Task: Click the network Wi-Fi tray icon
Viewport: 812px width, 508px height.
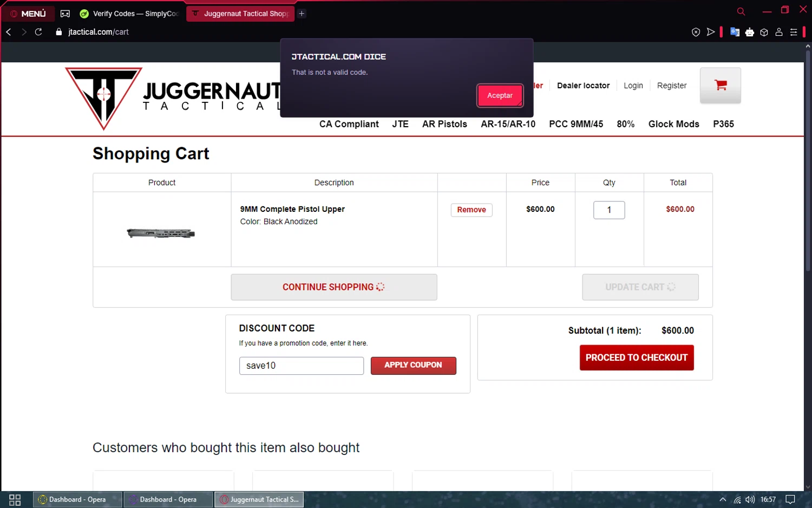Action: pos(737,499)
